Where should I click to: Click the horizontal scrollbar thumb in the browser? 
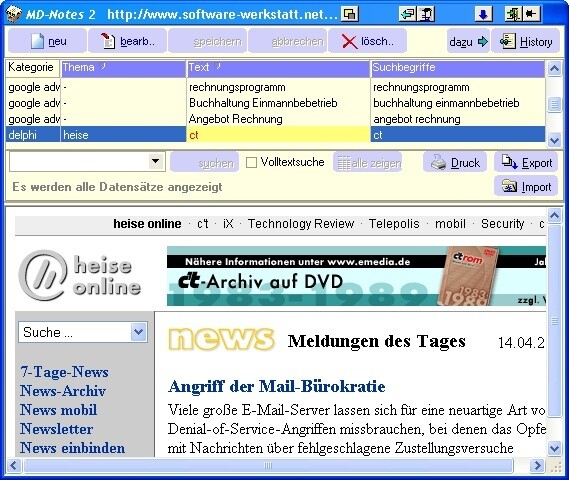click(x=268, y=465)
